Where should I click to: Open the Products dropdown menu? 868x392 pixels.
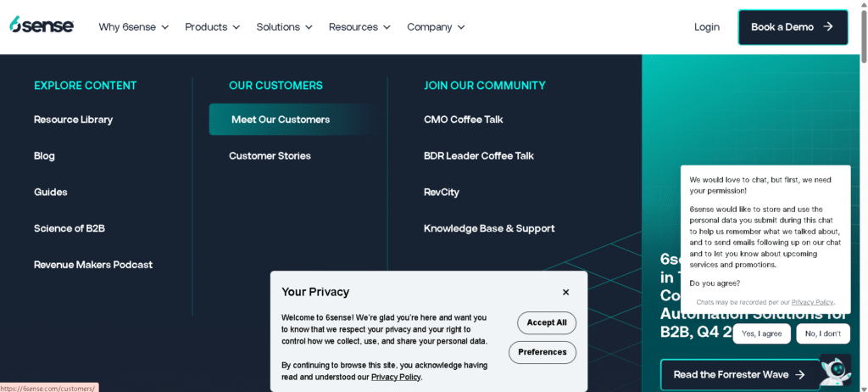[212, 27]
